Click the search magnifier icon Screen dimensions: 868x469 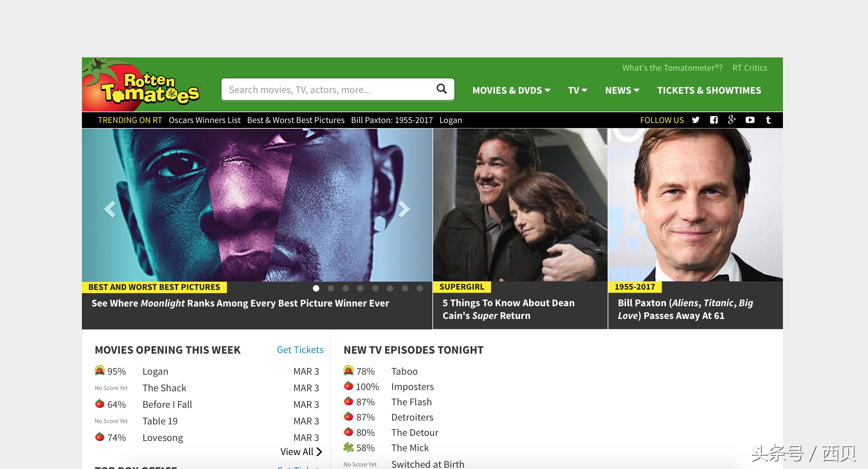click(441, 89)
